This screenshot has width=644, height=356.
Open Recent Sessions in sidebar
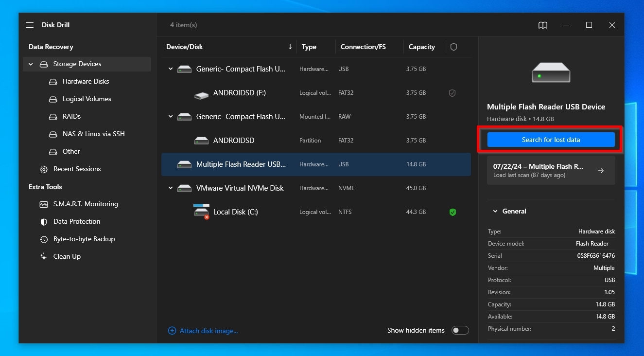(77, 169)
